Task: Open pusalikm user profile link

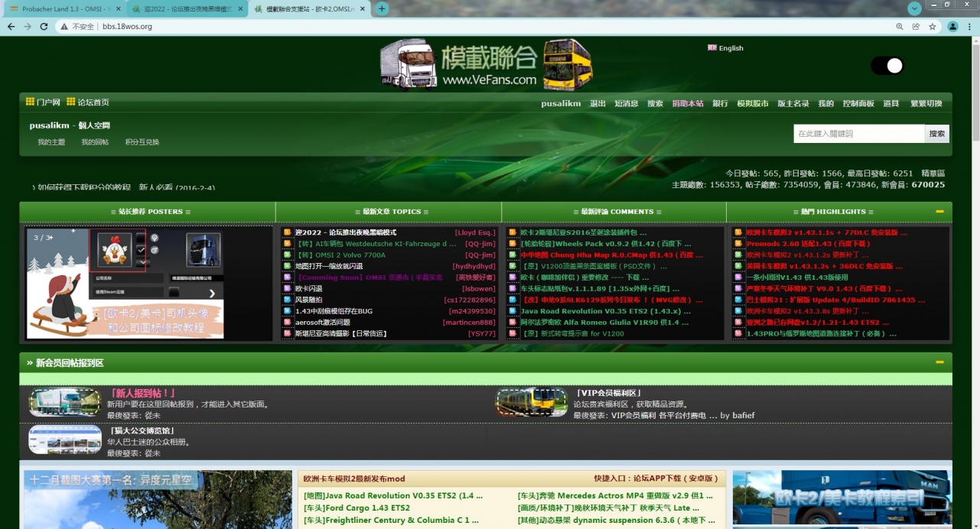Action: click(561, 103)
